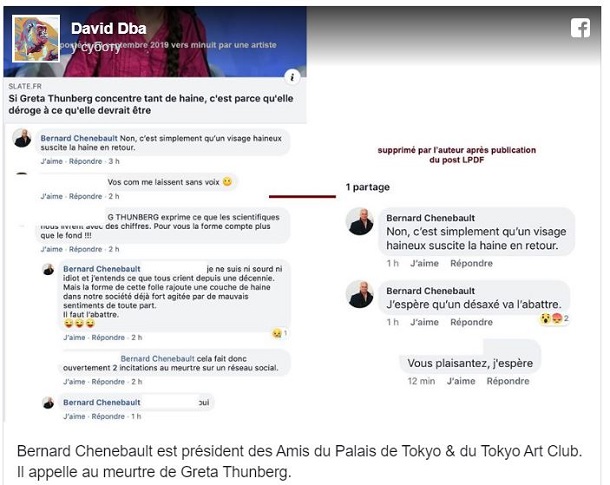The image size is (610, 485).
Task: Open the '1 partage' share count
Action: pyautogui.click(x=368, y=187)
